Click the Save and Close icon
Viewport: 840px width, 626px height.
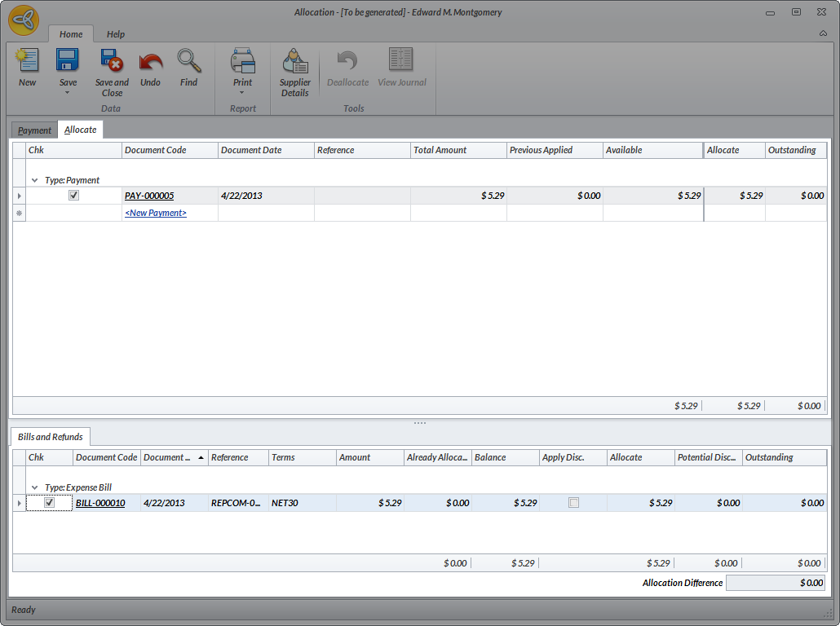(x=112, y=61)
